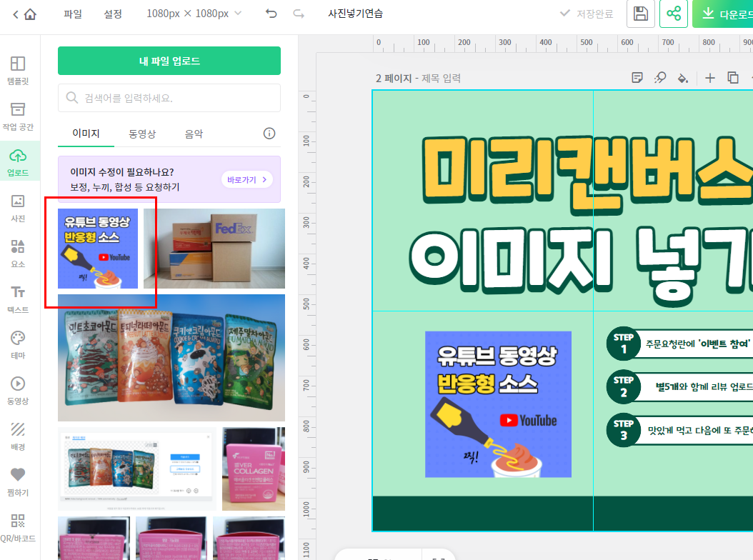Viewport: 753px width, 560px height.
Task: Click the 바로가기 link in the banner
Action: (246, 180)
